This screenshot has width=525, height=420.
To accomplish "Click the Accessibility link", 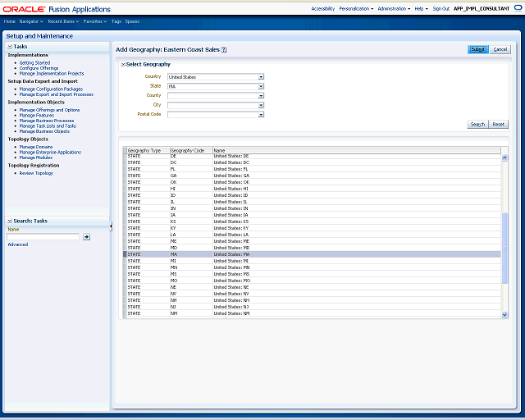I will tap(322, 9).
